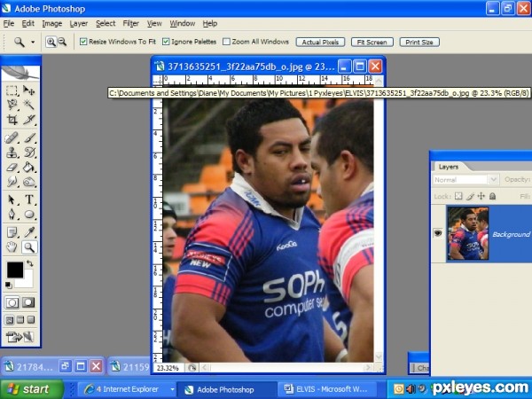Select Full Screen Mode
The height and width of the screenshot is (399, 532).
point(31,320)
